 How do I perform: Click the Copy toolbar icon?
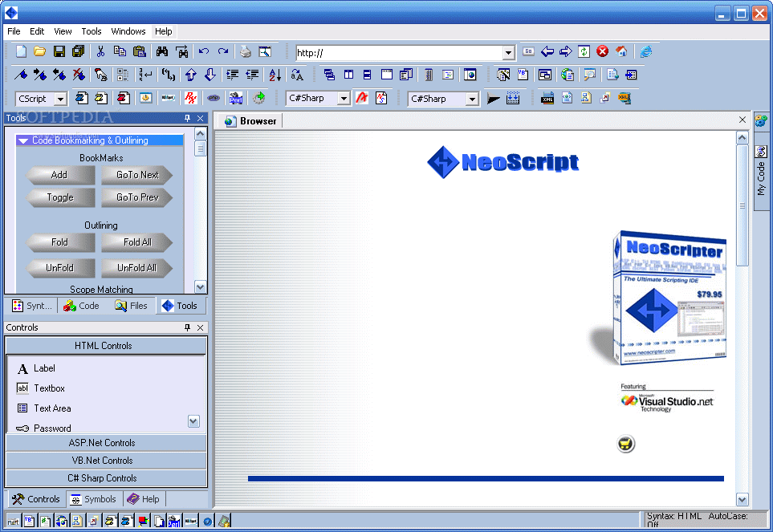120,51
